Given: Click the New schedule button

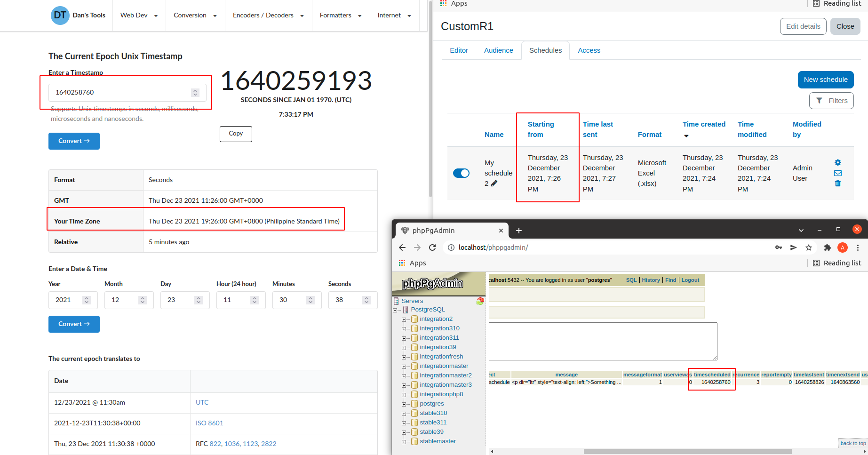Looking at the screenshot, I should coord(826,80).
